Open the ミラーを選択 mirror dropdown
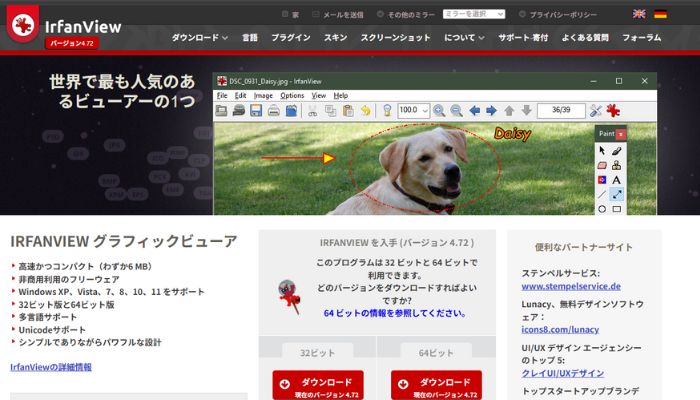The image size is (700, 400). click(x=474, y=14)
